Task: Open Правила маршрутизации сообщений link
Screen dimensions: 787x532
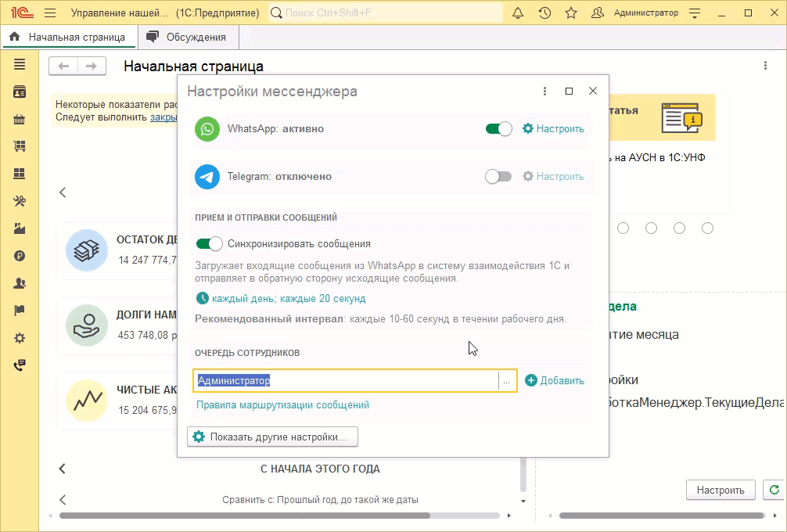Action: pos(282,405)
